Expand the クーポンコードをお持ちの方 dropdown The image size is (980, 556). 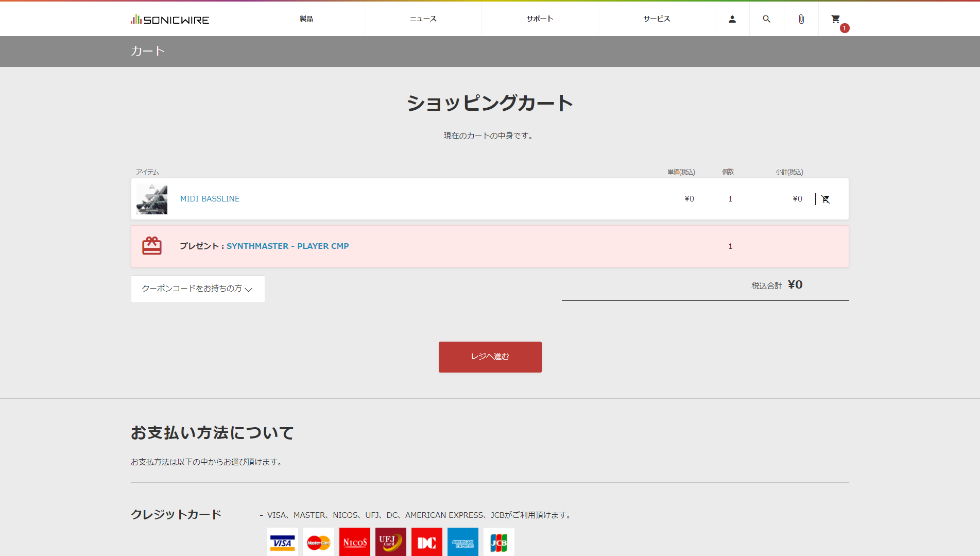click(198, 289)
